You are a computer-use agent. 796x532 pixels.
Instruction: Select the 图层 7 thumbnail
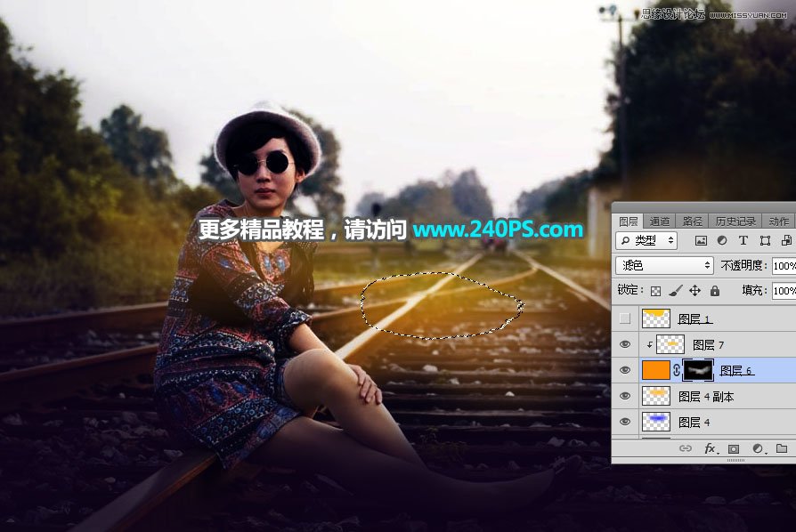[670, 344]
